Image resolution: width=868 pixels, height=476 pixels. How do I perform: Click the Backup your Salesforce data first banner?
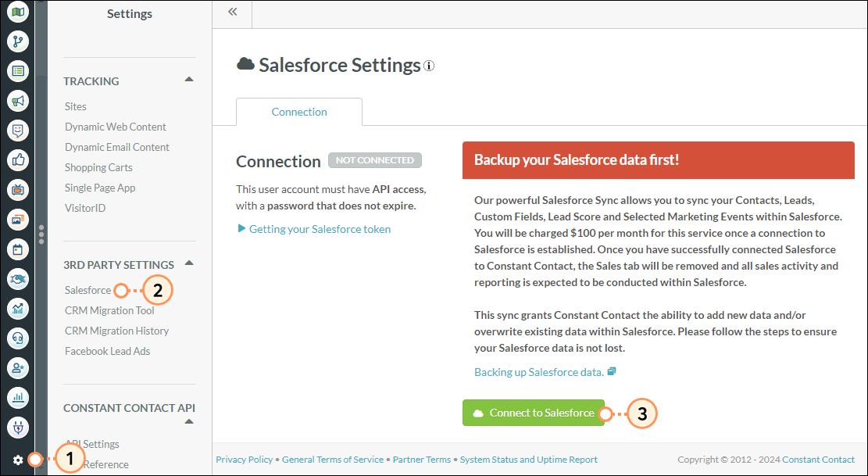pos(658,160)
